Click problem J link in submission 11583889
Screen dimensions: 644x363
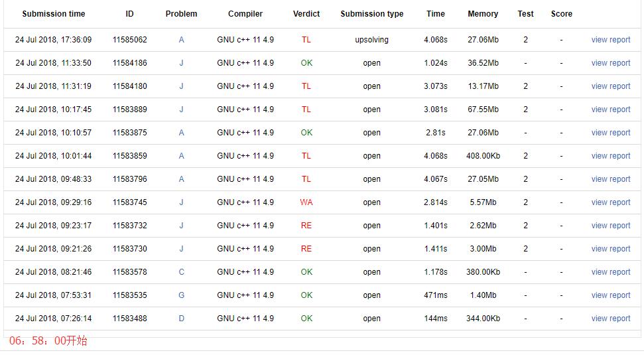tap(181, 109)
